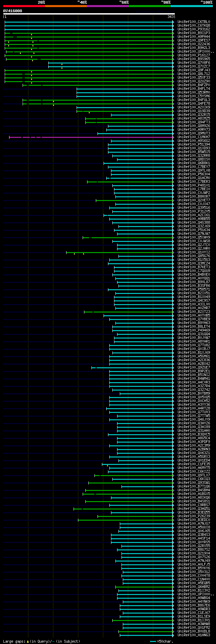Open hit UniRef100_P93162

194,29
